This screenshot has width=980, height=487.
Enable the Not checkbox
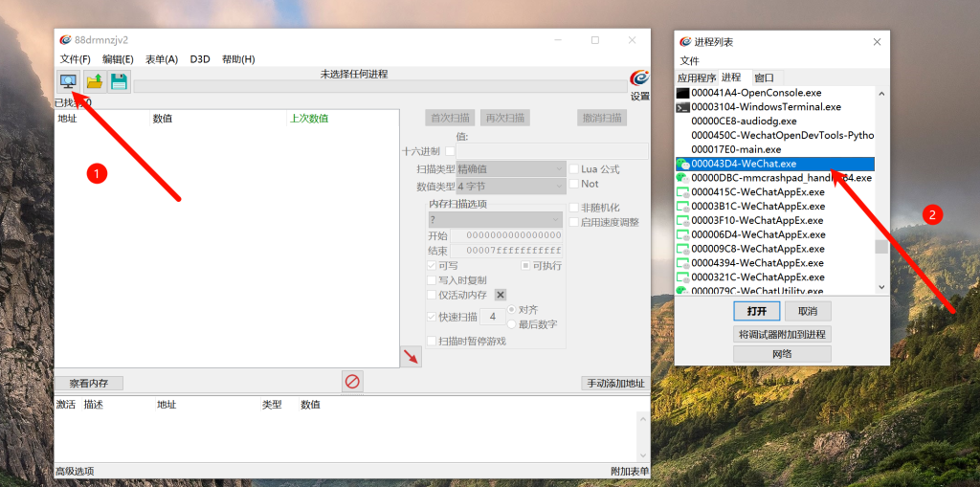[574, 184]
